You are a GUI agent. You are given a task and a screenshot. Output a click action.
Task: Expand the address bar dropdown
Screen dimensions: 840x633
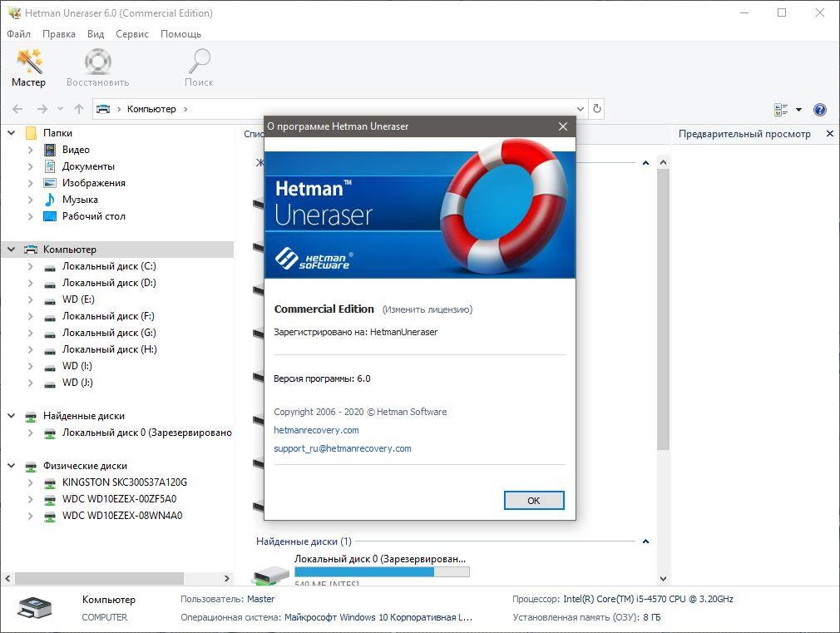click(581, 109)
